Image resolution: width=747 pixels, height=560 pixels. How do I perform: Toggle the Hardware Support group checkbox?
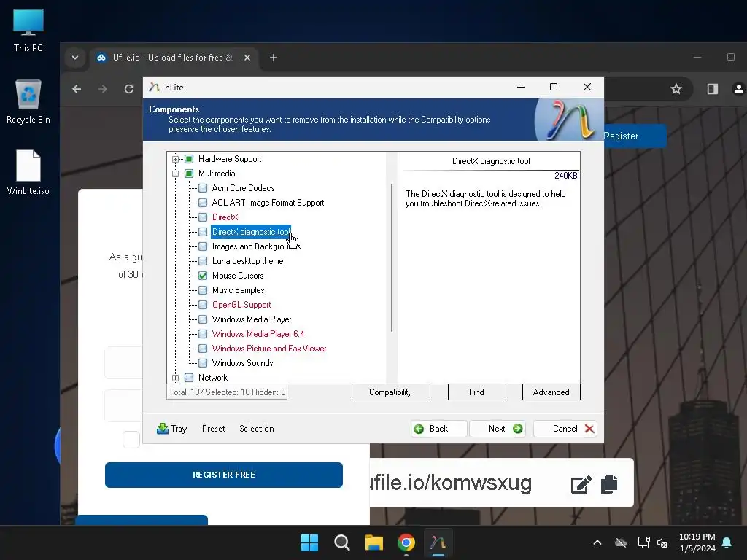pyautogui.click(x=189, y=159)
